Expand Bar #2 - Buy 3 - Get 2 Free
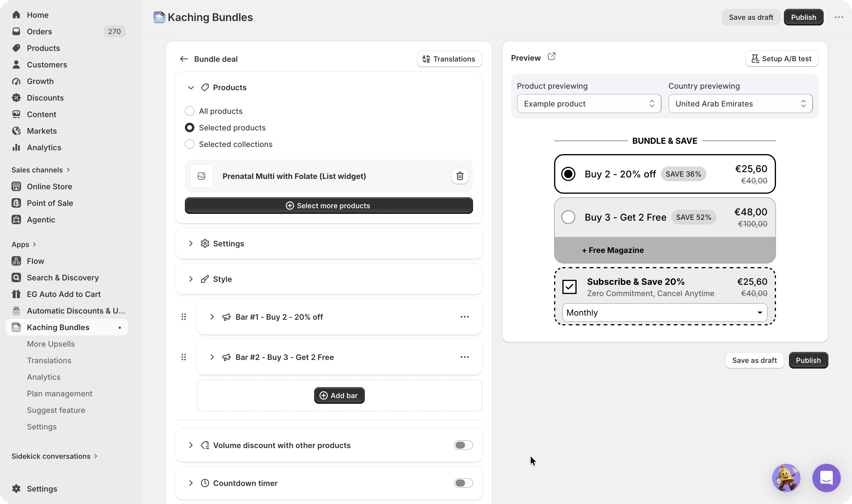This screenshot has height=504, width=852. (x=212, y=357)
